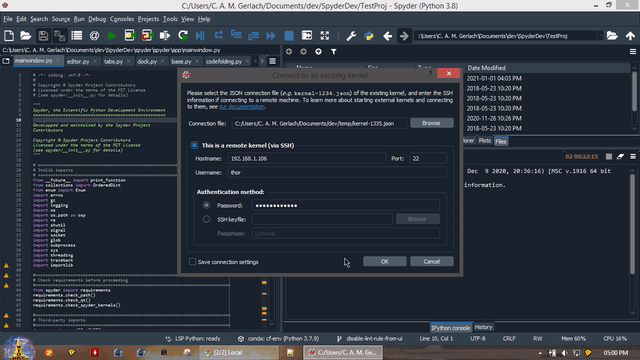Open a file using the toolbar folder icon
This screenshot has height=360, width=640.
pos(26,36)
